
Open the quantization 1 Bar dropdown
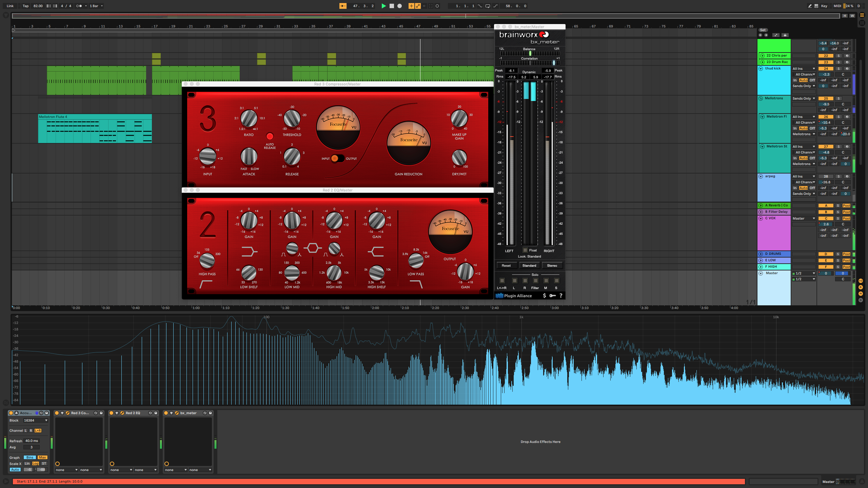coord(96,6)
